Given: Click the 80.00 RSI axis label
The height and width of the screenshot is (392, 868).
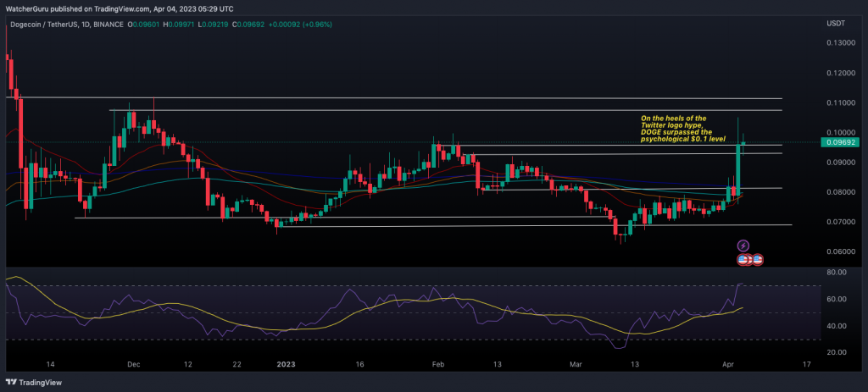Looking at the screenshot, I should (x=835, y=273).
